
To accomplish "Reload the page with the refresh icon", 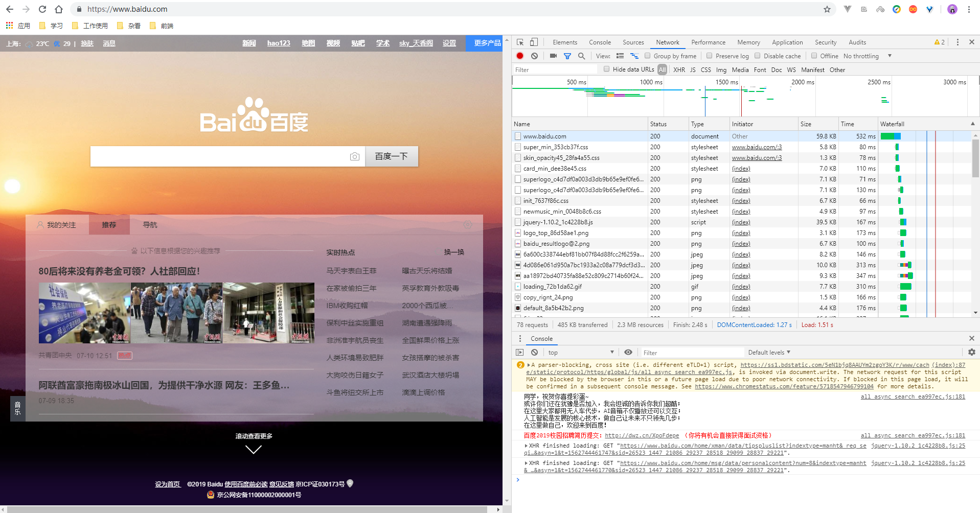I will pyautogui.click(x=42, y=9).
